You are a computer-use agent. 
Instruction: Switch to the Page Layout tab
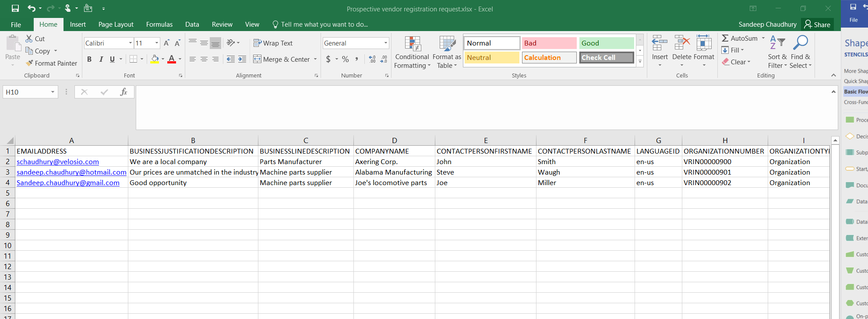pos(116,25)
